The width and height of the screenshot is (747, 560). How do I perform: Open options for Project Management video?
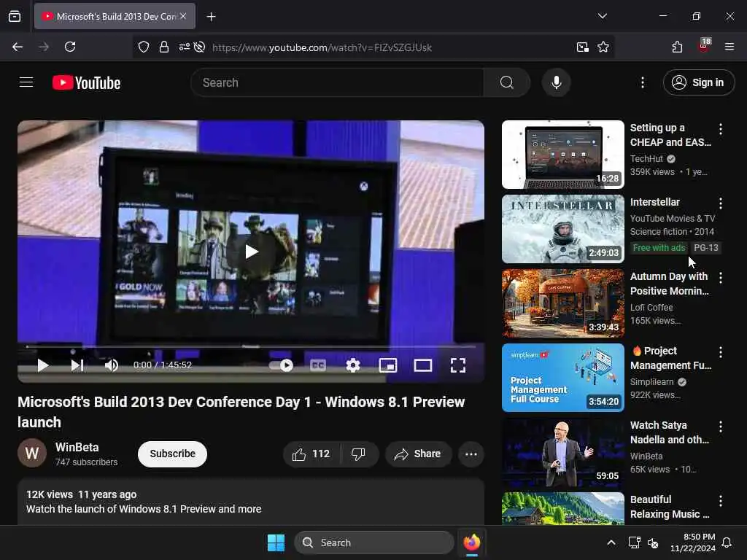click(x=720, y=352)
